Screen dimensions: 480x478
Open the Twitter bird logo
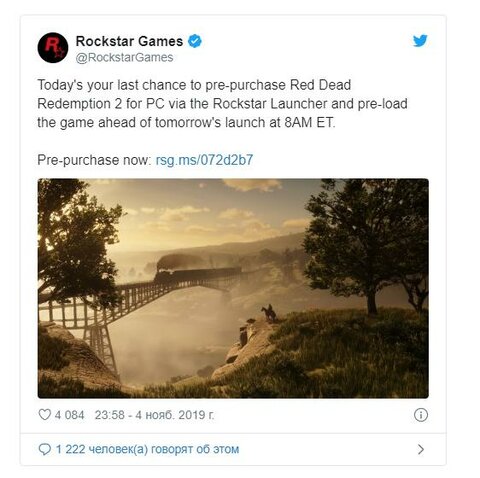pyautogui.click(x=420, y=41)
